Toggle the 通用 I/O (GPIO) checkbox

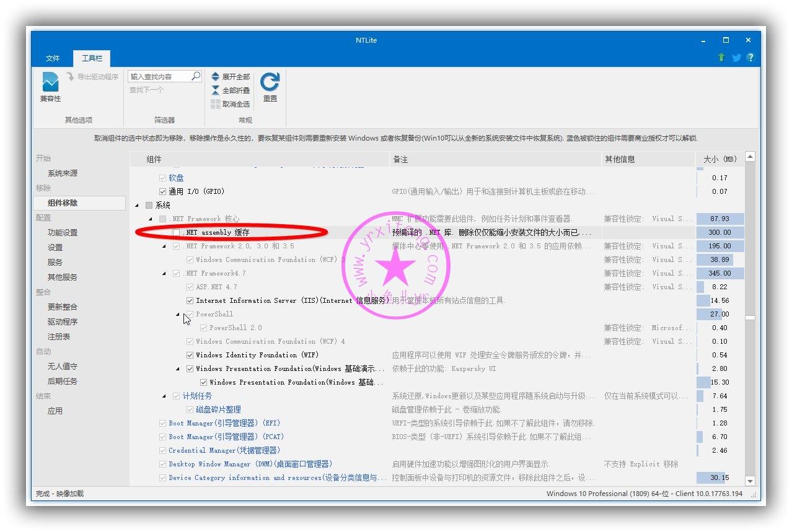pos(163,191)
